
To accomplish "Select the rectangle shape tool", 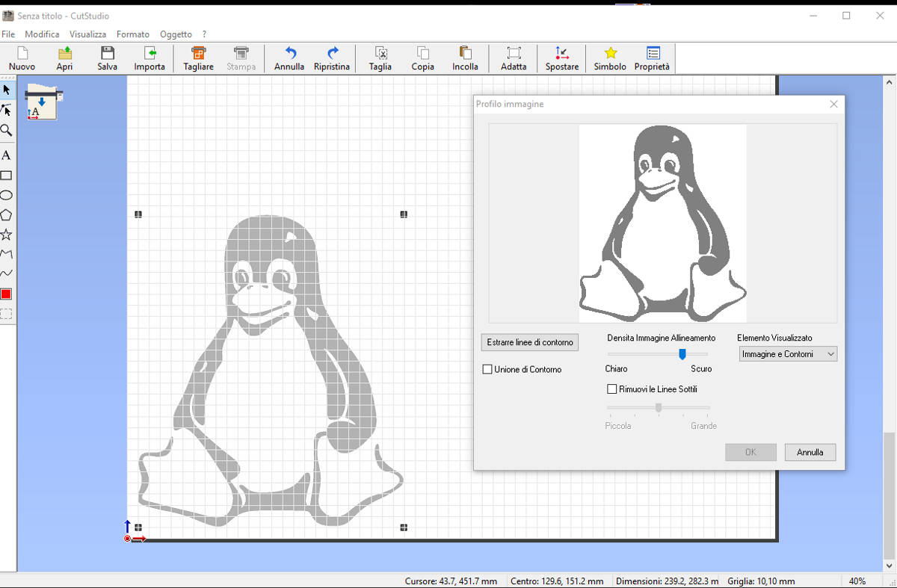I will (x=6, y=176).
